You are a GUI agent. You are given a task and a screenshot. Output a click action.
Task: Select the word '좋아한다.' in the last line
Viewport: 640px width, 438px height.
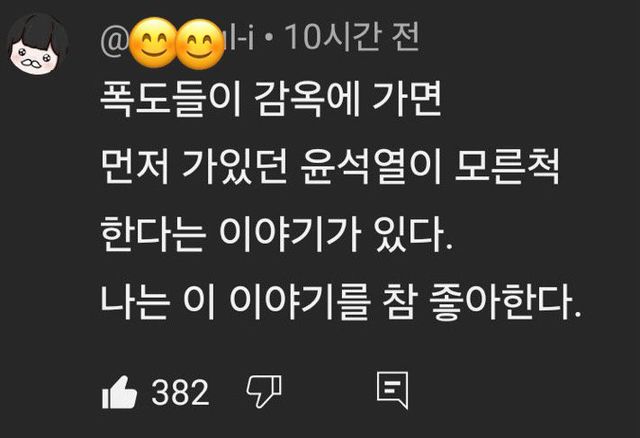[505, 302]
